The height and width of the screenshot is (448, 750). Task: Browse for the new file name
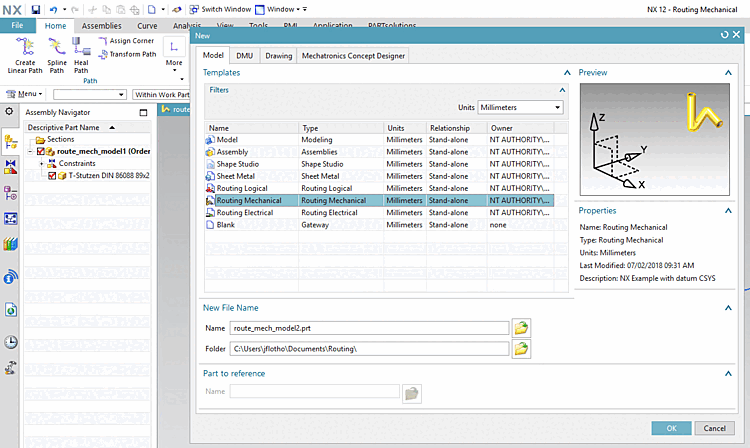click(521, 327)
